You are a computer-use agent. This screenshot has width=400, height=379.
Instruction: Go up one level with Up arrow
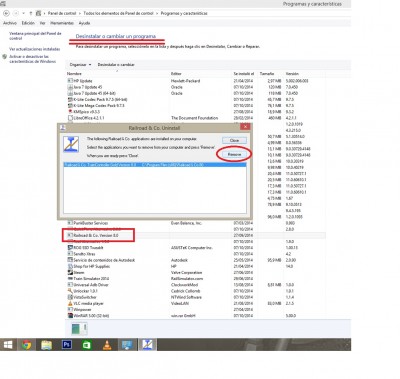pyautogui.click(x=31, y=13)
